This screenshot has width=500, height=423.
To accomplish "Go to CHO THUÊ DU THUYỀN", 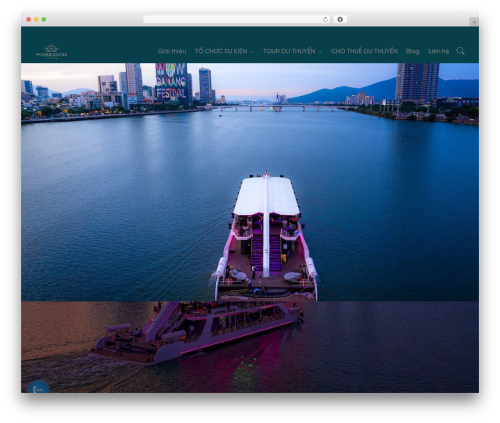I will 364,51.
